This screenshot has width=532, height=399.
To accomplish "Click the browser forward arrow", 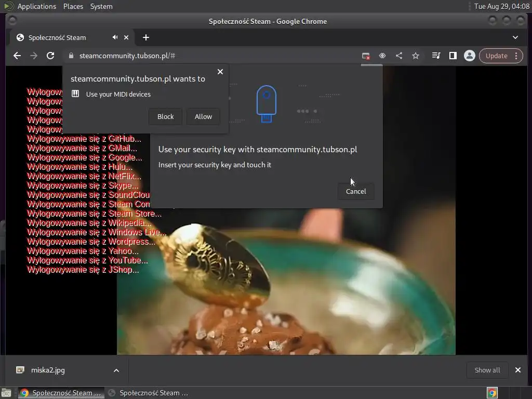I will pyautogui.click(x=34, y=56).
